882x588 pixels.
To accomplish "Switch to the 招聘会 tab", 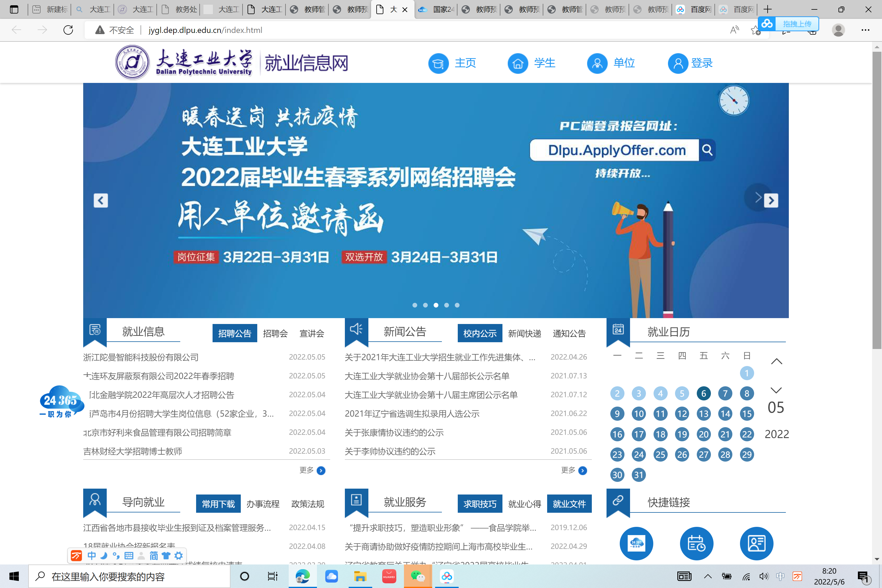I will 275,333.
